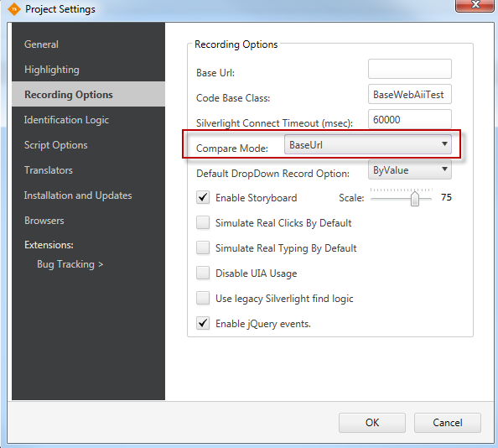498x448 pixels.
Task: Open Bug Tracking extension settings
Action: (x=70, y=264)
